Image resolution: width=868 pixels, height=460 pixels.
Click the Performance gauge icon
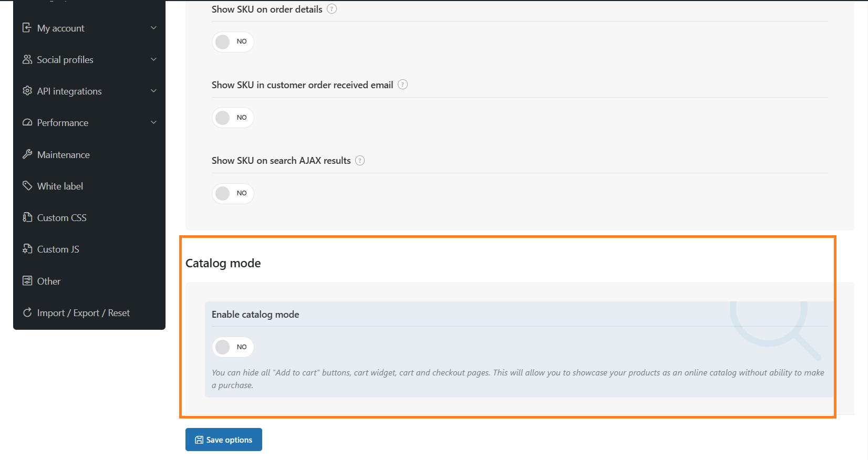(27, 122)
